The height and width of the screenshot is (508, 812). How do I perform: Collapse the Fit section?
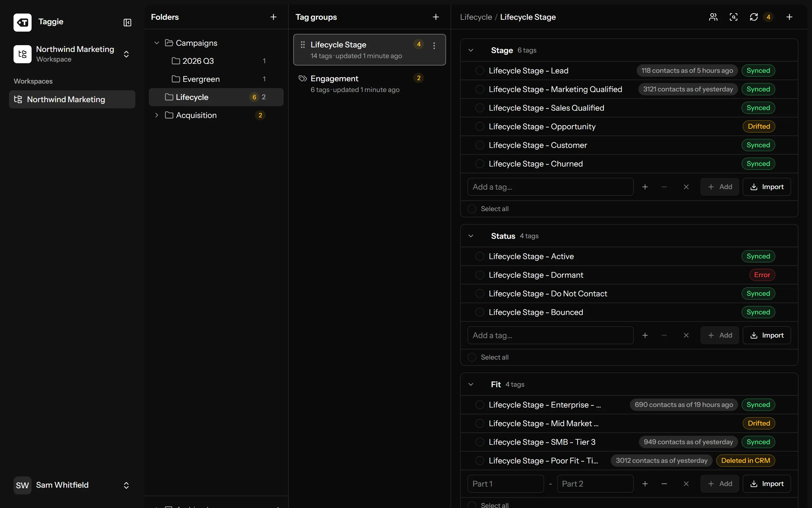click(471, 384)
